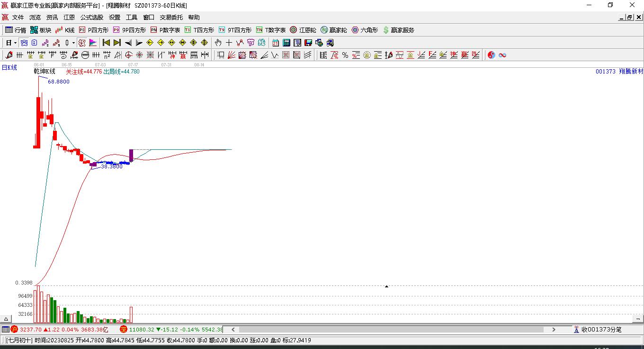Open the 板块 sector view
The height and width of the screenshot is (349, 644).
coord(41,30)
